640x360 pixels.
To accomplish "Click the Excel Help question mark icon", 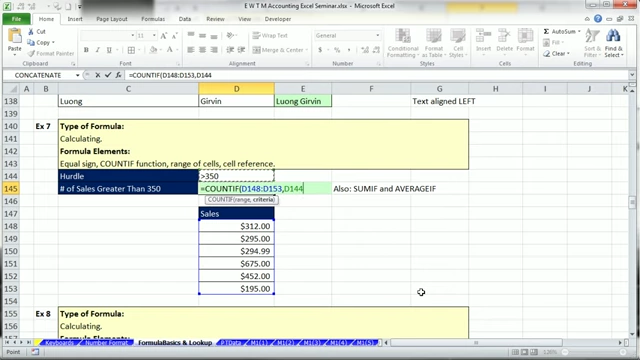I will coord(598,19).
